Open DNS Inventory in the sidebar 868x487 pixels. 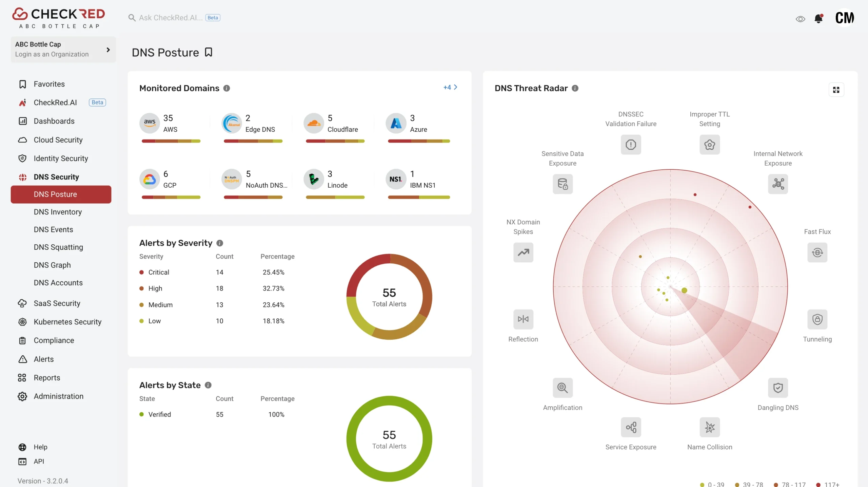tap(58, 212)
